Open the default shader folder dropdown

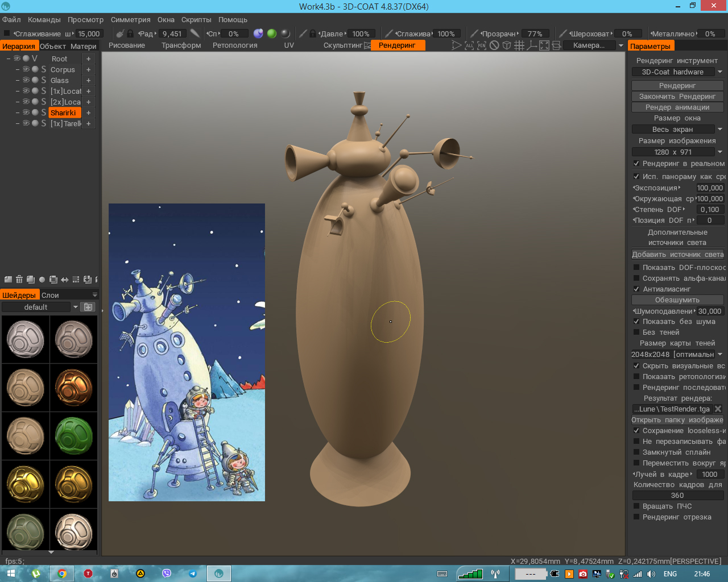pos(75,307)
